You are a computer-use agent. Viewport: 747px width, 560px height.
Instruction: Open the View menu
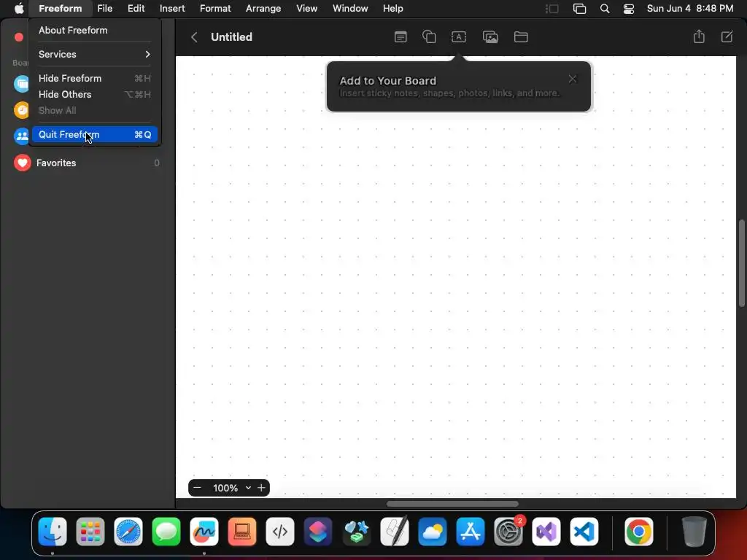307,9
